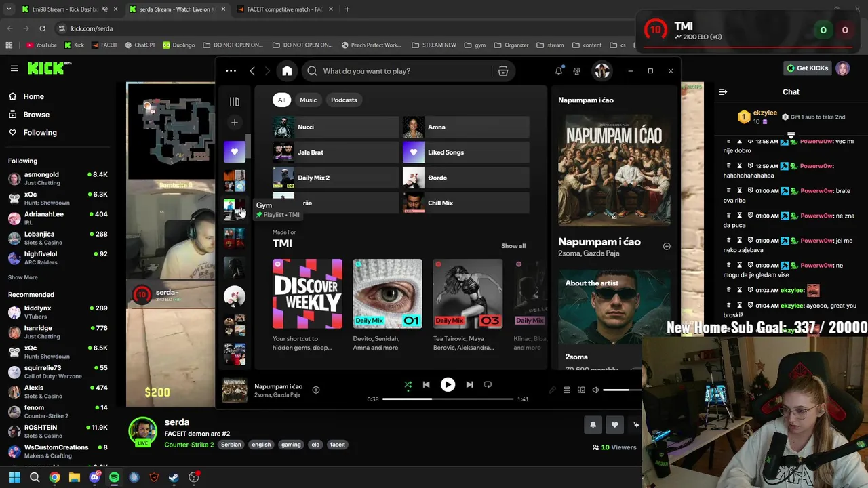Open the Chill Mix tile
868x488 pixels.
click(x=466, y=203)
